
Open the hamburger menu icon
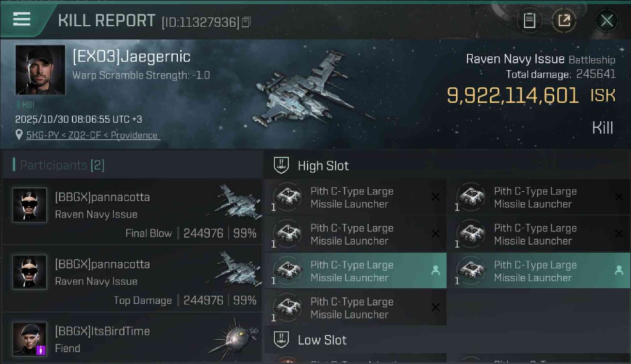[x=22, y=19]
